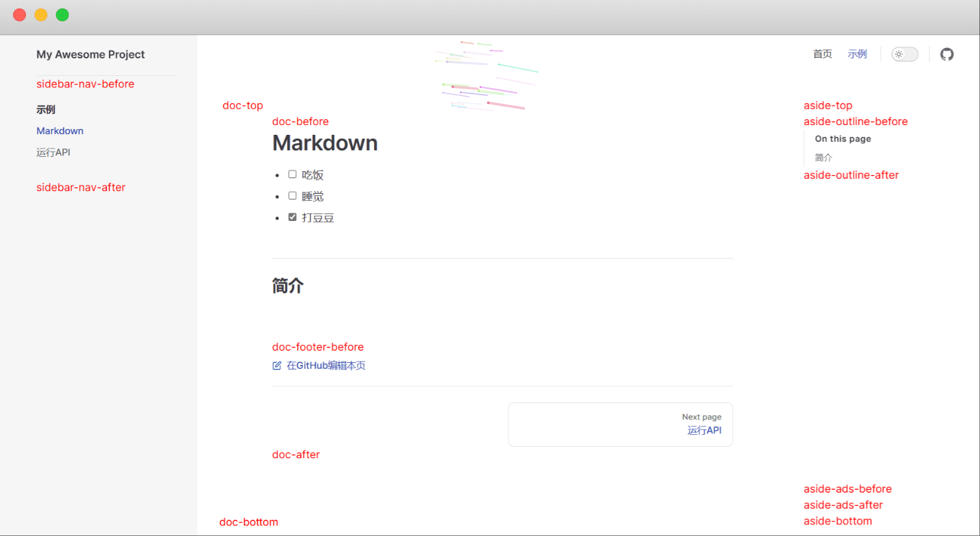Click the My Awesome Project site title
Viewport: 980px width, 536px height.
90,54
